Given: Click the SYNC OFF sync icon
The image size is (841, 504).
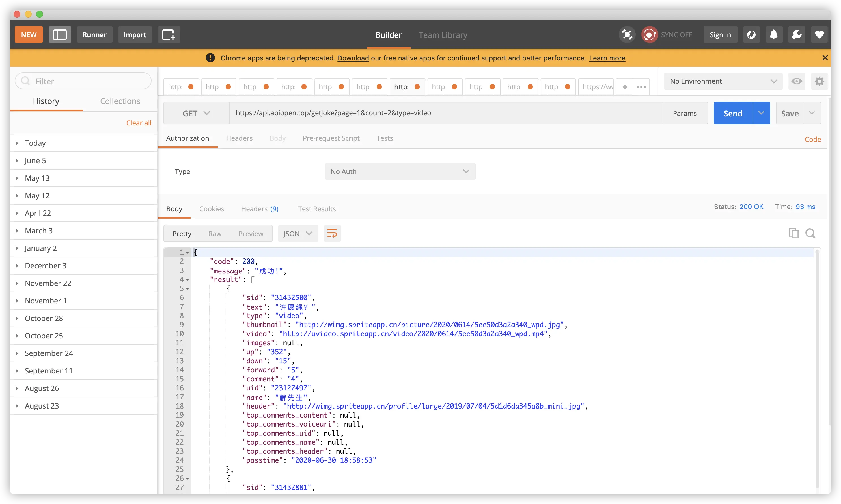Looking at the screenshot, I should 649,35.
